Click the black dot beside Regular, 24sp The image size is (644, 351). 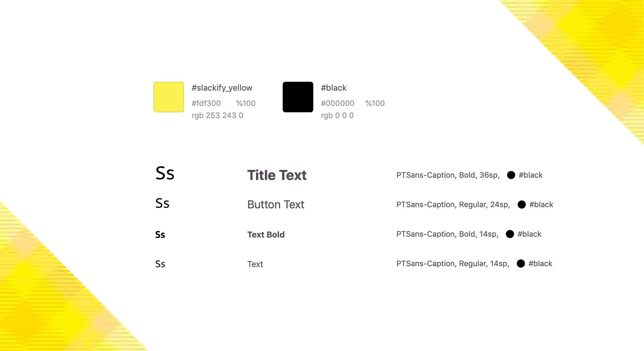[522, 204]
